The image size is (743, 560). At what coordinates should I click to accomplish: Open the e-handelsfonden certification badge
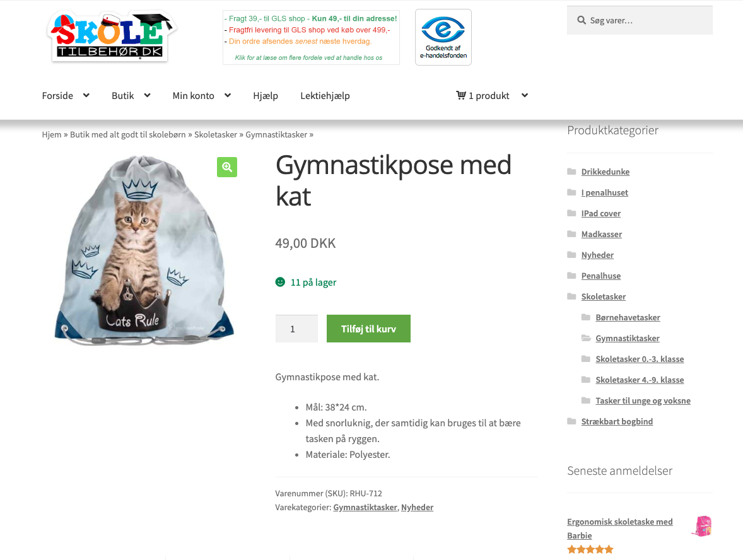pos(443,37)
